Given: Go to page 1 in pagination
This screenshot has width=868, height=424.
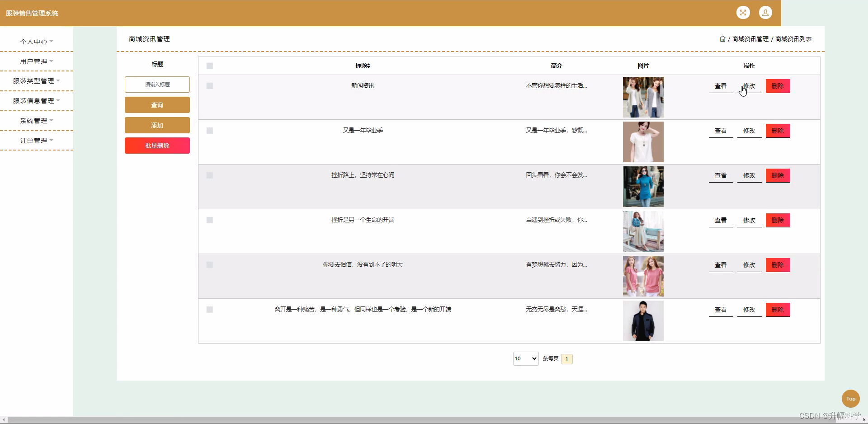Looking at the screenshot, I should (567, 359).
